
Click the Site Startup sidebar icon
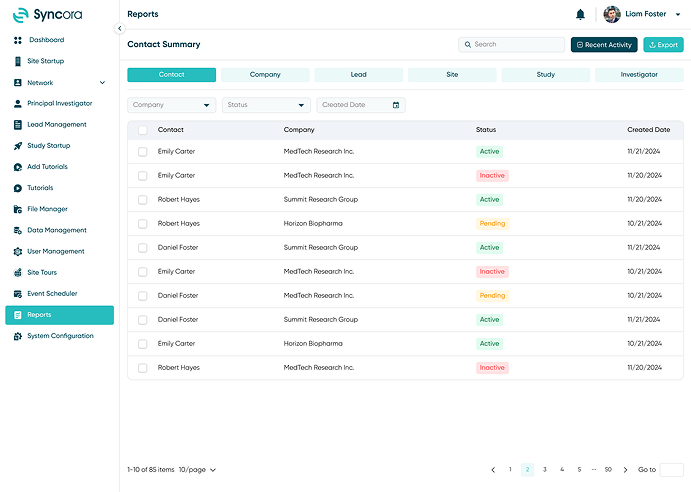pyautogui.click(x=18, y=61)
